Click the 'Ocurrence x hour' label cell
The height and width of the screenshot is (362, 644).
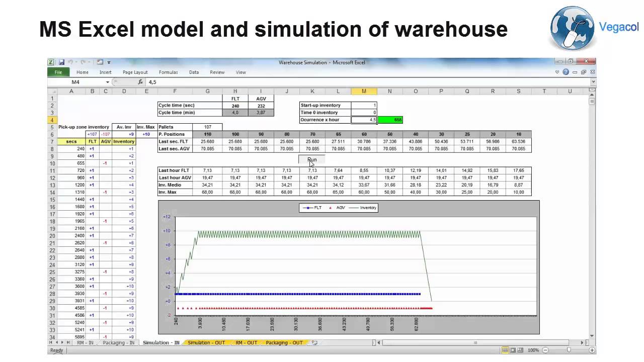point(325,120)
